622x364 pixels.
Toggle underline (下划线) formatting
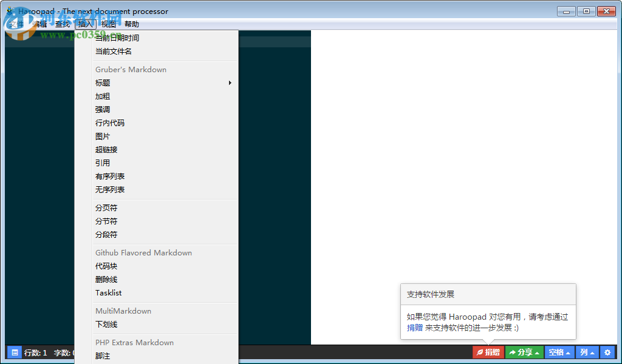(x=104, y=324)
